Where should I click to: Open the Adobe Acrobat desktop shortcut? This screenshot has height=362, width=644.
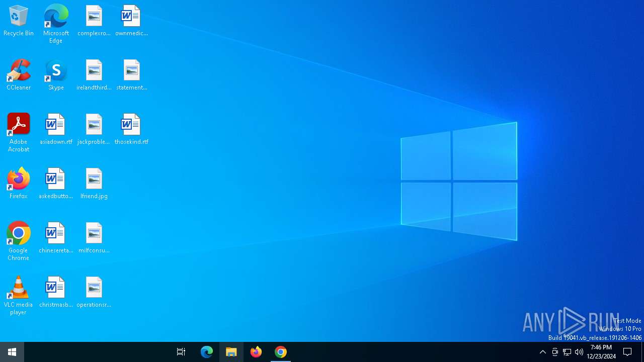pyautogui.click(x=19, y=133)
